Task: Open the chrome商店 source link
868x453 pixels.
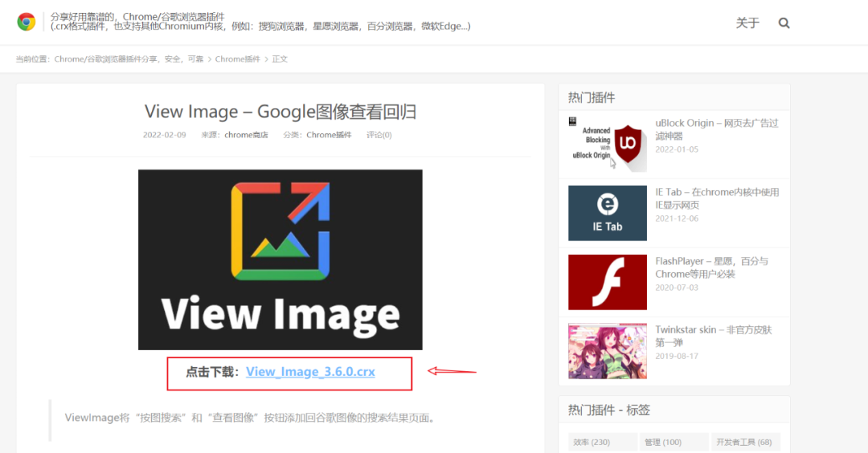Action: pyautogui.click(x=246, y=135)
